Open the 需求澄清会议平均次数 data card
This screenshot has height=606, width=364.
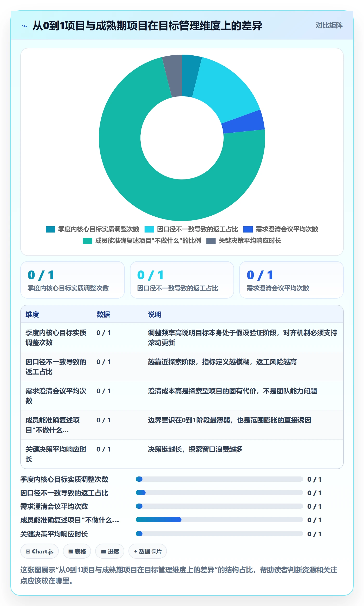[291, 280]
